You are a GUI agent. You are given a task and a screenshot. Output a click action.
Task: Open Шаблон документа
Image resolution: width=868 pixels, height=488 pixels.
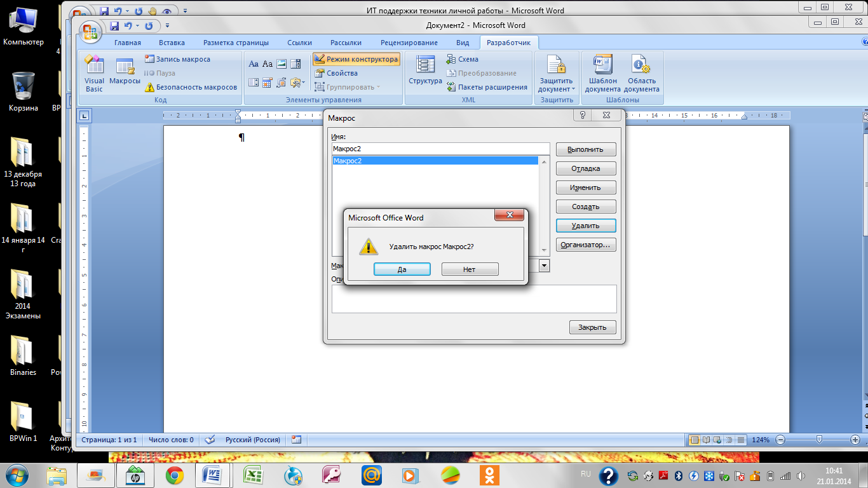pyautogui.click(x=602, y=74)
